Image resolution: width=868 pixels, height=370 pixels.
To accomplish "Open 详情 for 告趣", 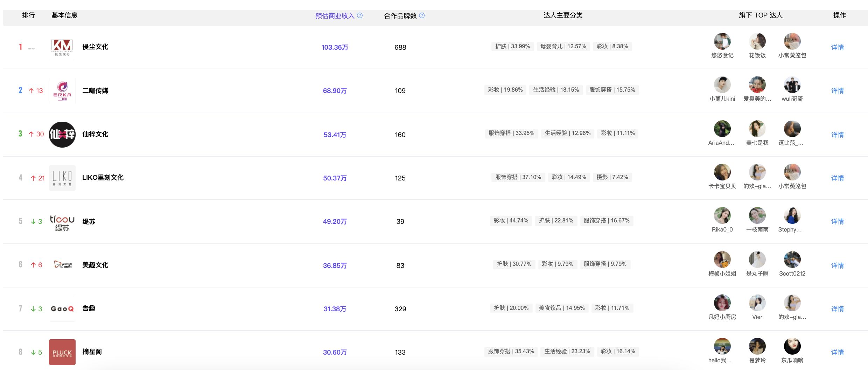I will point(837,309).
